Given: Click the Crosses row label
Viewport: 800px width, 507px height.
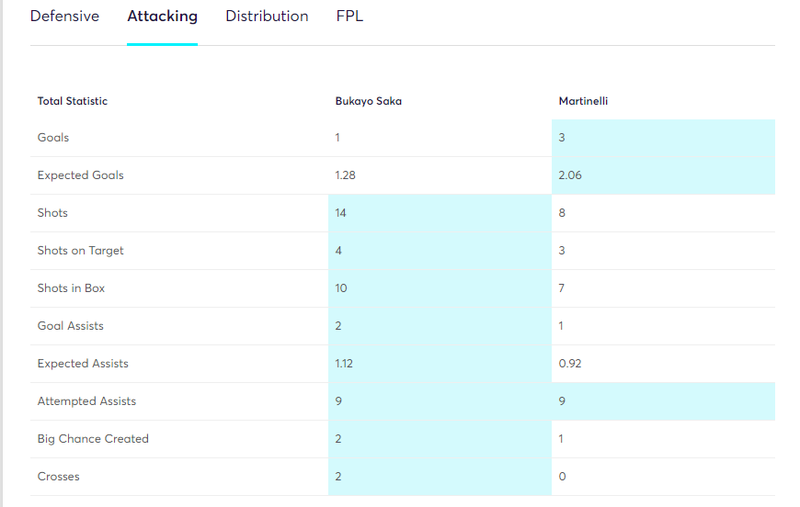Looking at the screenshot, I should 59,476.
